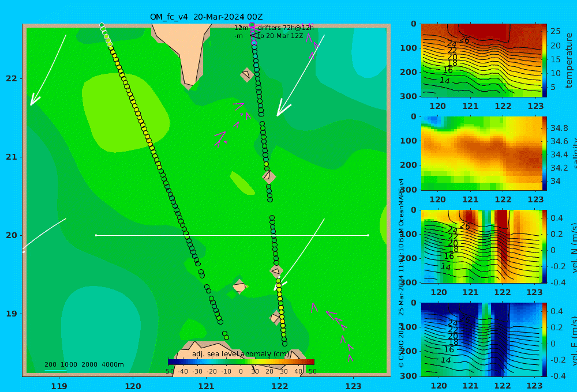This screenshot has height=392, width=577.
Task: Click the latitude 22 label on main map axis
Action: coord(12,78)
